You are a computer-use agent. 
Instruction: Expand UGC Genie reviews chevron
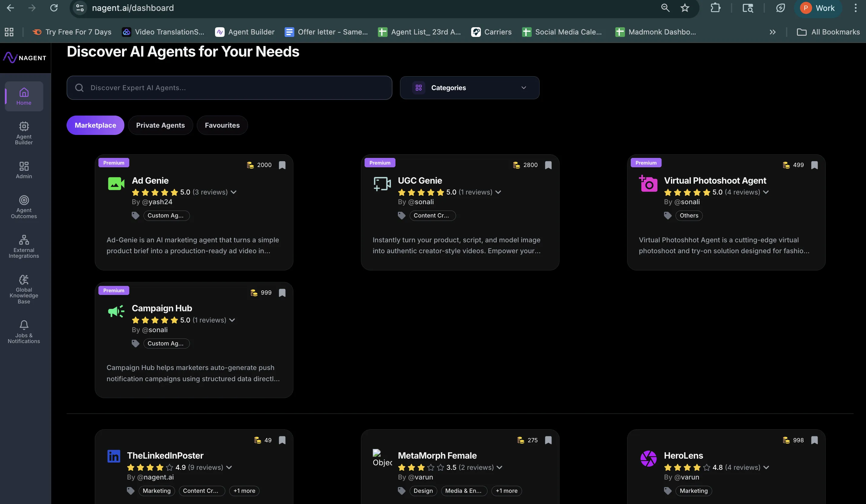498,192
